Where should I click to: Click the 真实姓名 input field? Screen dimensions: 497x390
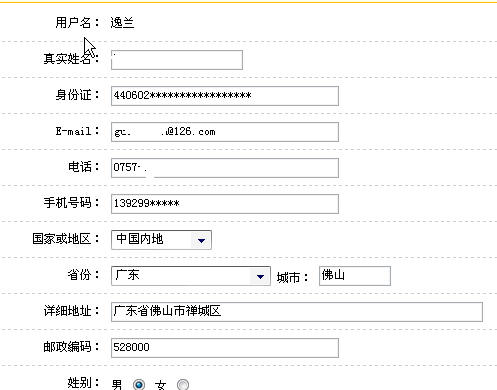tap(177, 60)
